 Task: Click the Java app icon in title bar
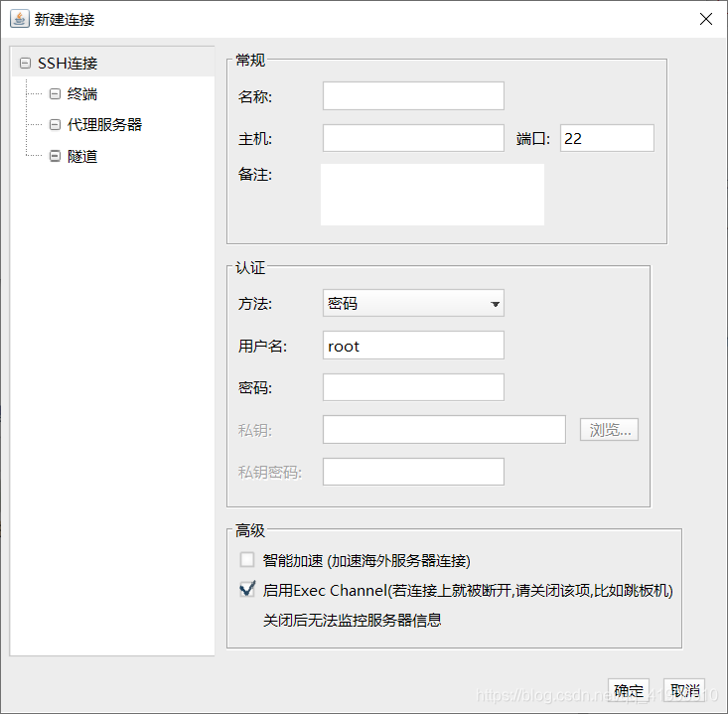20,19
